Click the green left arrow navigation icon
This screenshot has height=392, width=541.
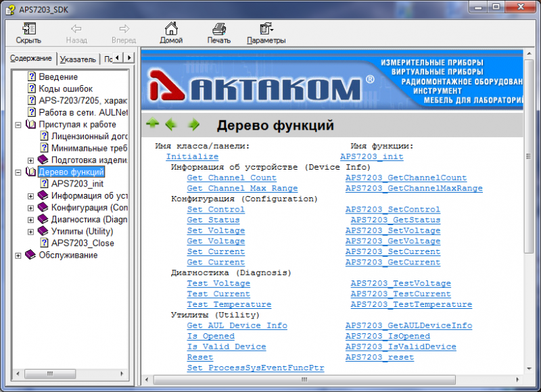(x=171, y=124)
